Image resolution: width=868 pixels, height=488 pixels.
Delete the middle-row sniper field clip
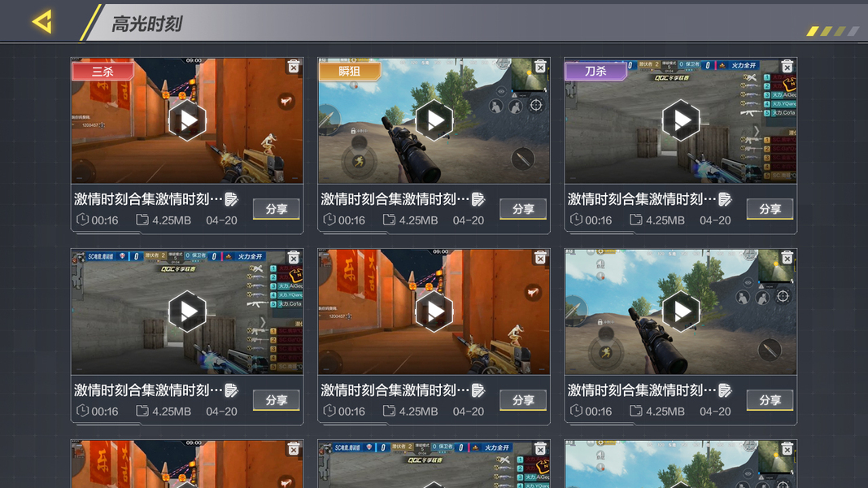tap(787, 258)
